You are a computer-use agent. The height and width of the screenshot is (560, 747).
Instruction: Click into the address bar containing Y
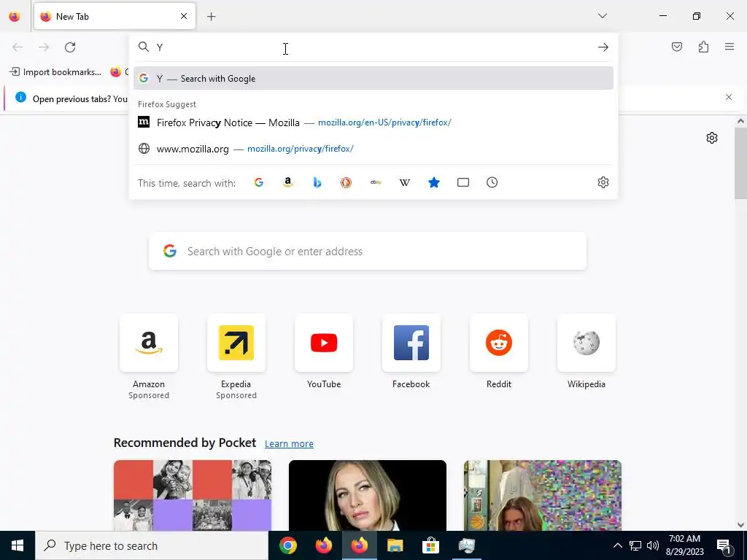(x=373, y=47)
